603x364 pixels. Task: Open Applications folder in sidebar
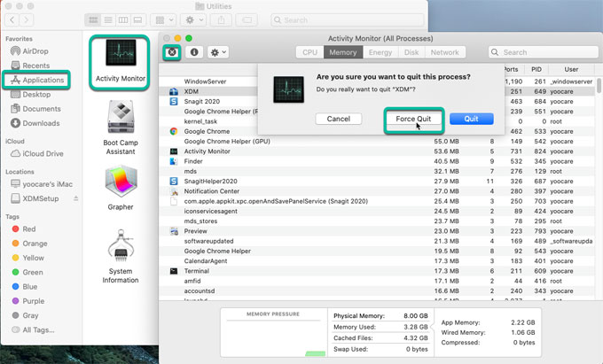(42, 80)
